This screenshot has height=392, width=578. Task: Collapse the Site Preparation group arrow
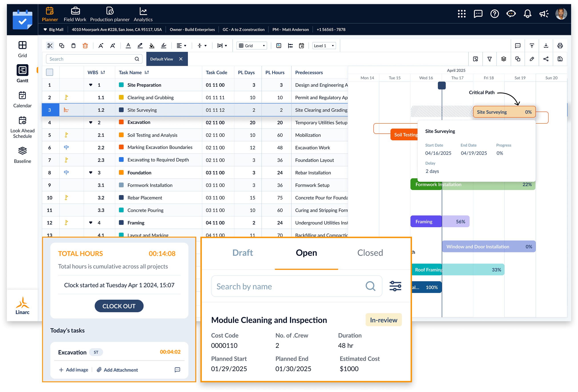pyautogui.click(x=91, y=85)
